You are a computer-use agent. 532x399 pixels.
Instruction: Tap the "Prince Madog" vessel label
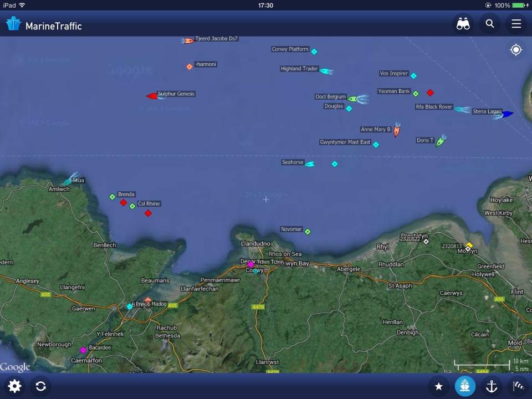(x=151, y=304)
